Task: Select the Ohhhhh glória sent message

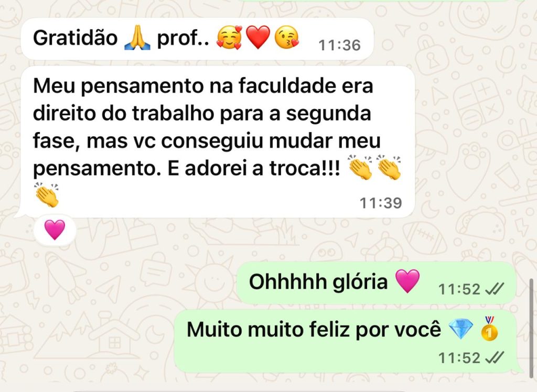Action: point(376,283)
